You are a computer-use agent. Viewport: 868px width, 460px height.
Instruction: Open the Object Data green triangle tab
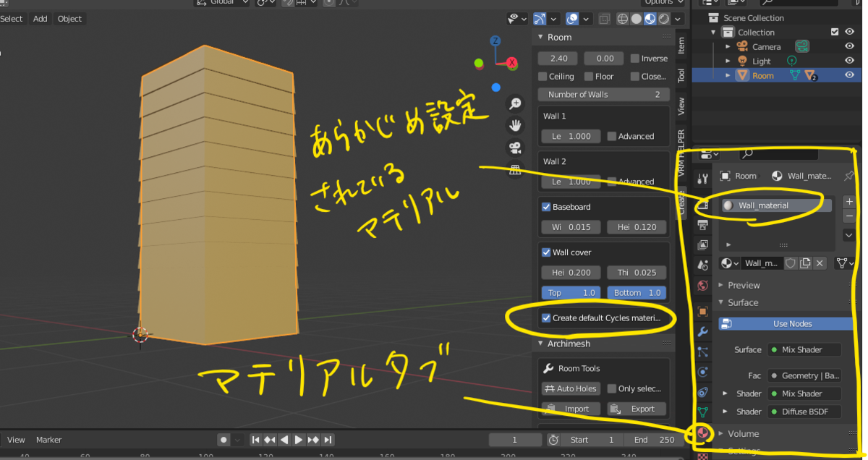(702, 412)
